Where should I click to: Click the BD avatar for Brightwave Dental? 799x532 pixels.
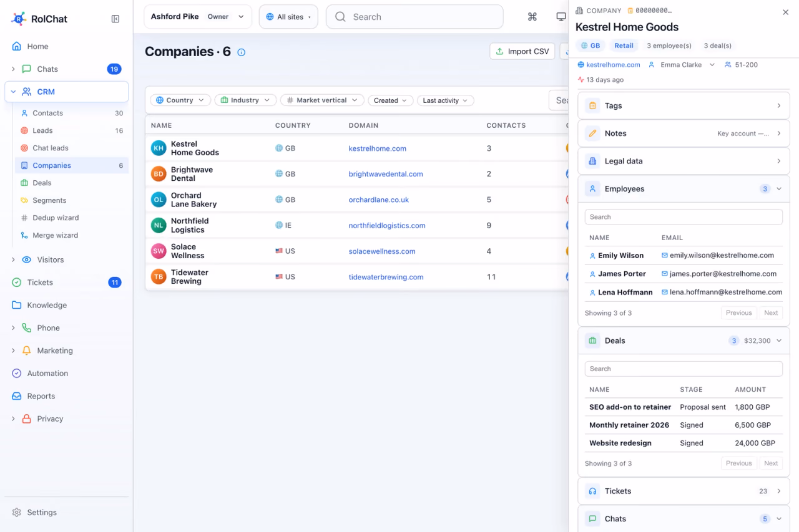159,174
